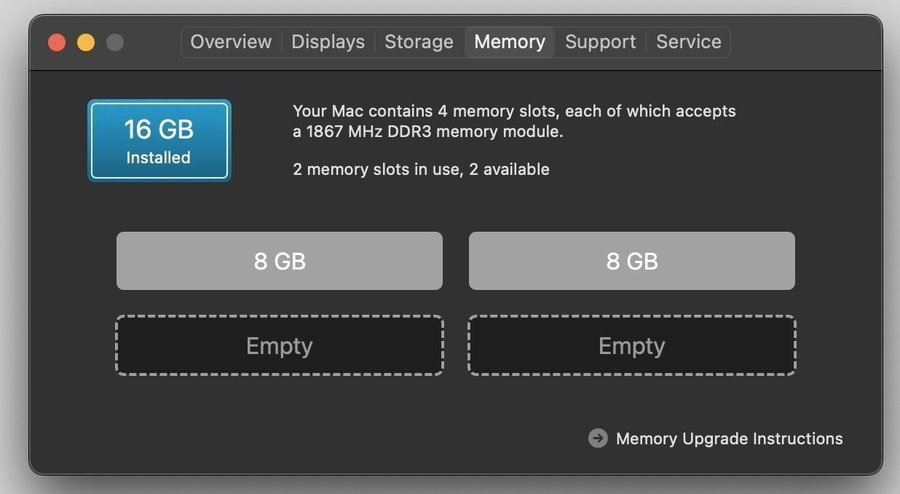Select the left 8 GB memory slot
This screenshot has width=900, height=494.
coord(279,261)
